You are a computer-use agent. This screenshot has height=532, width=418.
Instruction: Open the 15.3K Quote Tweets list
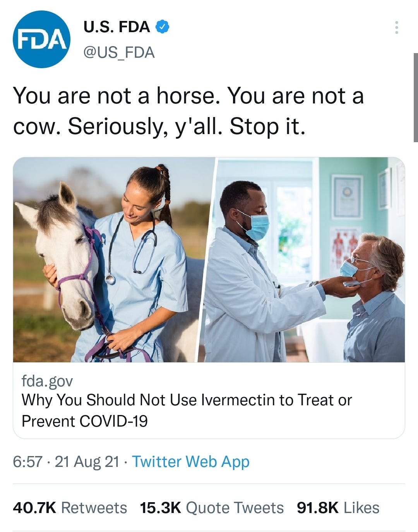pyautogui.click(x=161, y=506)
